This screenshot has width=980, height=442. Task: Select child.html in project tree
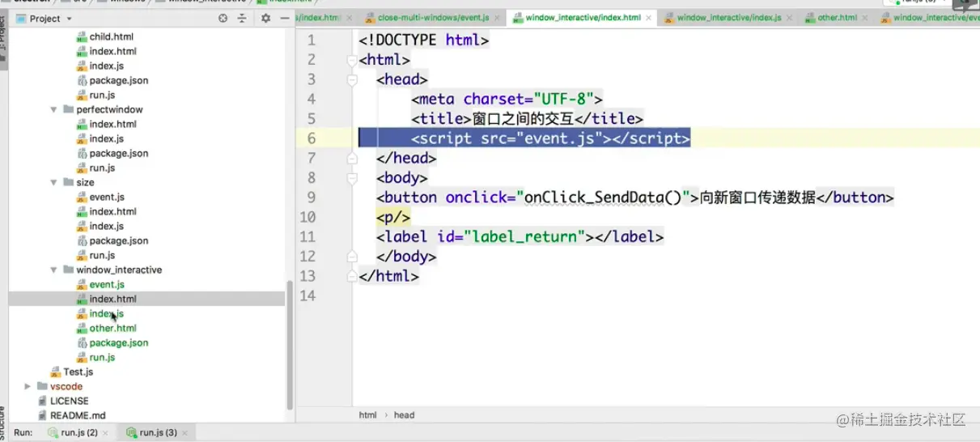point(112,36)
